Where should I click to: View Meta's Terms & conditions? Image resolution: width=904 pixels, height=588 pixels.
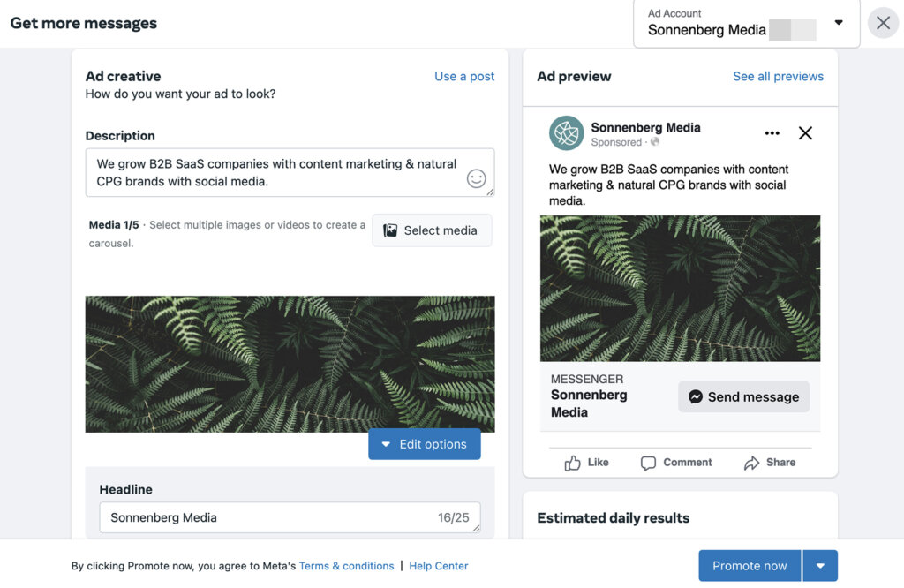tap(347, 565)
